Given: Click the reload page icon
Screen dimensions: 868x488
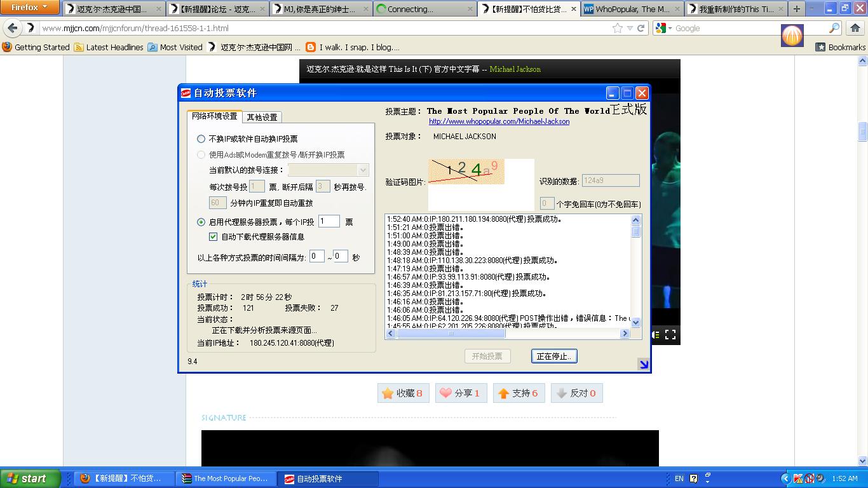Looking at the screenshot, I should tap(641, 28).
